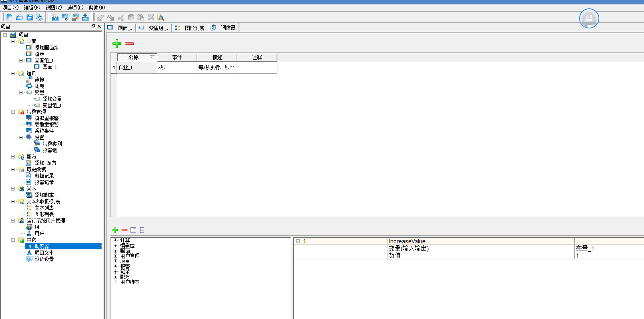The height and width of the screenshot is (319, 644).
Task: Collapse the 通讯 tree node
Action: coord(13,73)
